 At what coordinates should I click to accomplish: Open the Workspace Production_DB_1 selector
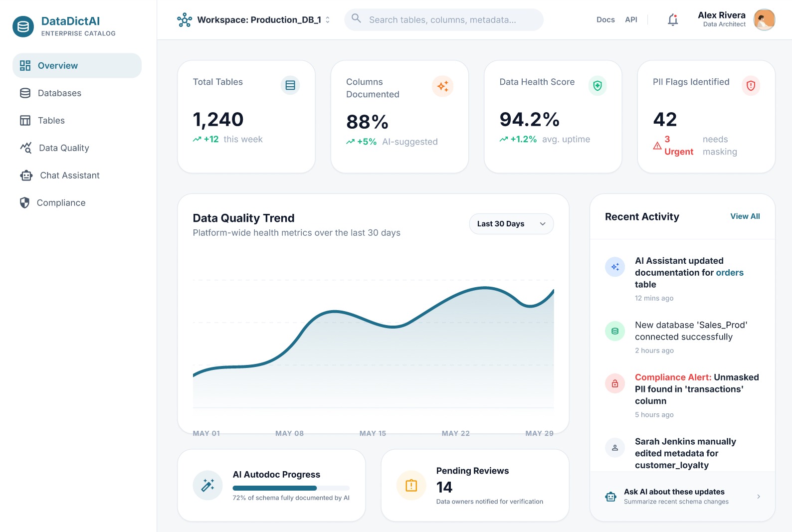pos(254,20)
